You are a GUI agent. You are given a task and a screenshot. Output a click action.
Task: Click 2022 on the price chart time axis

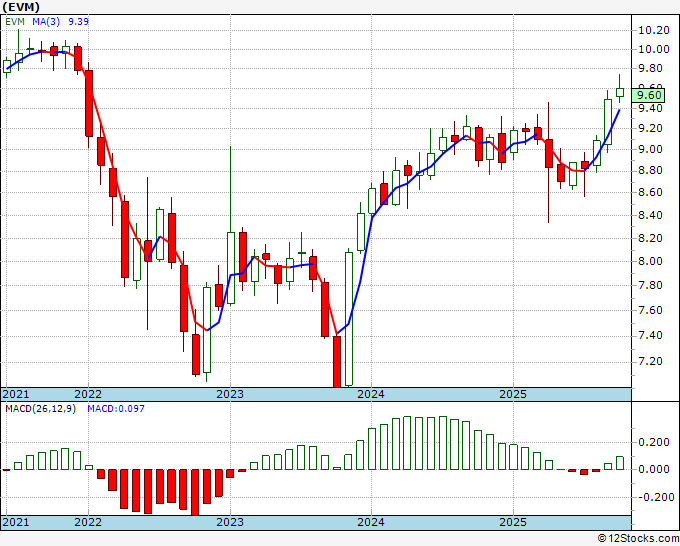88,394
